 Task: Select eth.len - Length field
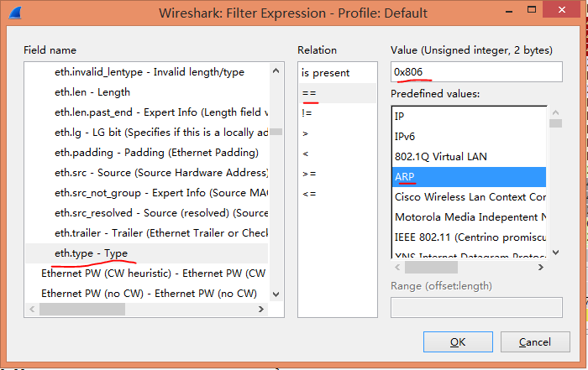point(147,92)
